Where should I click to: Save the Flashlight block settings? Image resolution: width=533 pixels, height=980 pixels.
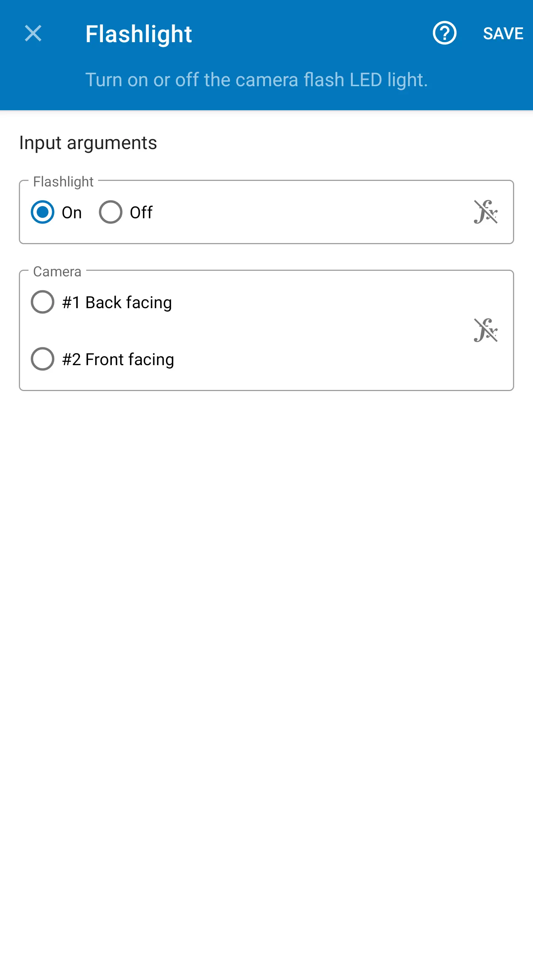(503, 33)
